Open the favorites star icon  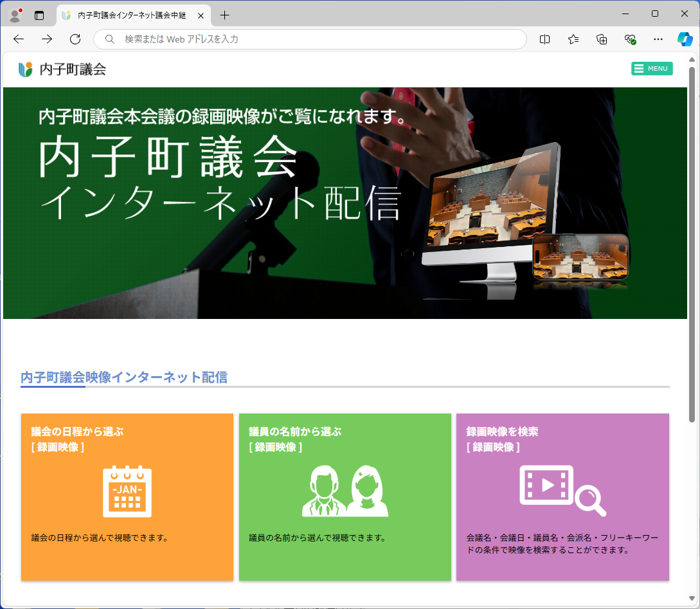click(x=573, y=39)
